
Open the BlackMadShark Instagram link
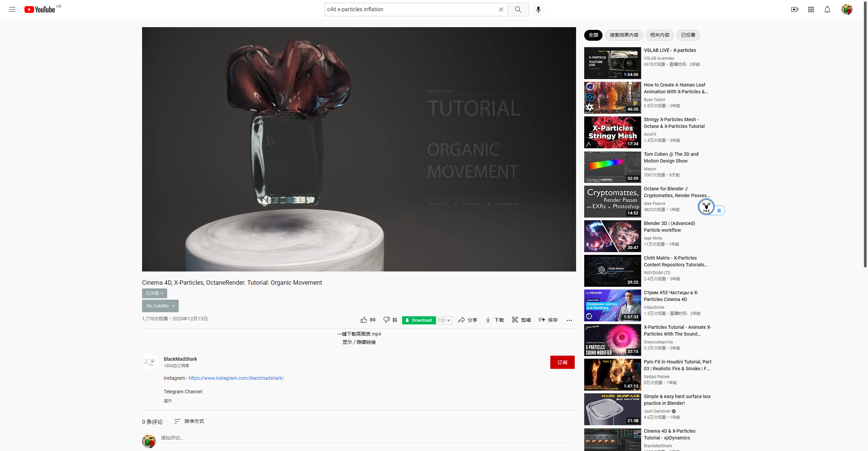click(236, 378)
